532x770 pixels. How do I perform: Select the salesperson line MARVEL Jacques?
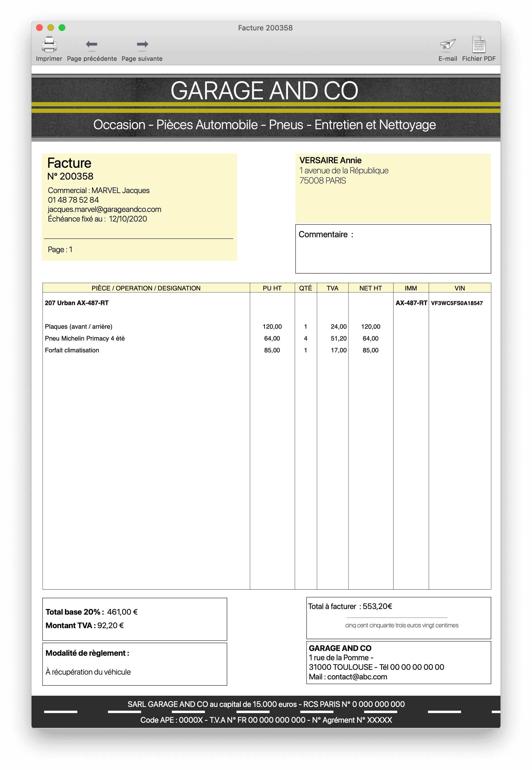point(99,190)
